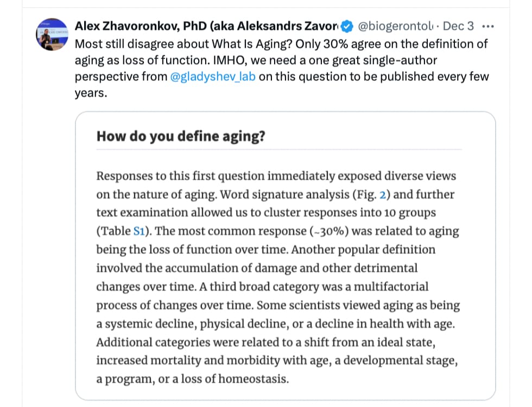Click the divider line beneath the heading
Screen dimensions: 532x407
coord(279,149)
